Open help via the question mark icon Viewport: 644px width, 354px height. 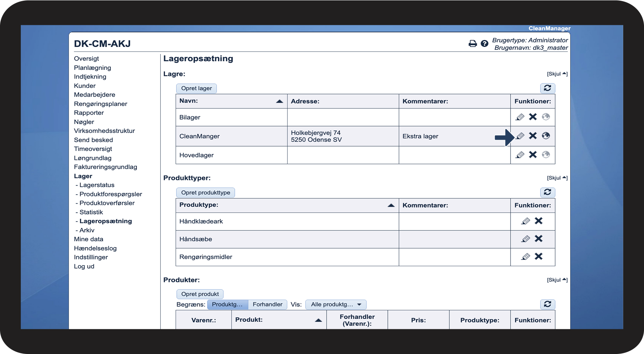point(484,44)
